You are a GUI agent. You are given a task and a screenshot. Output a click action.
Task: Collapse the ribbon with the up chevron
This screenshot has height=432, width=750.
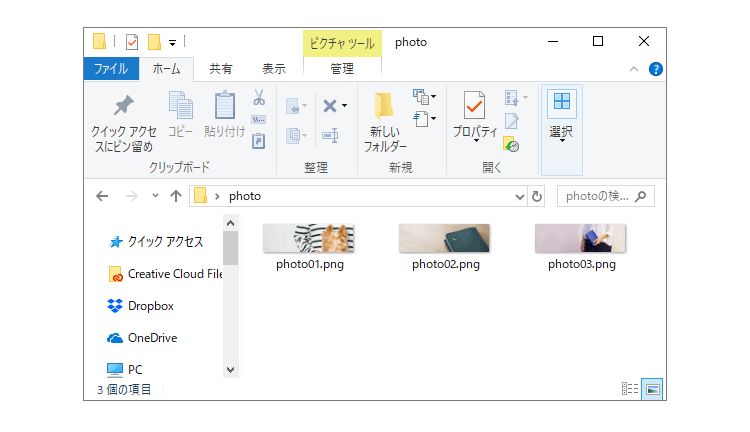click(x=634, y=69)
